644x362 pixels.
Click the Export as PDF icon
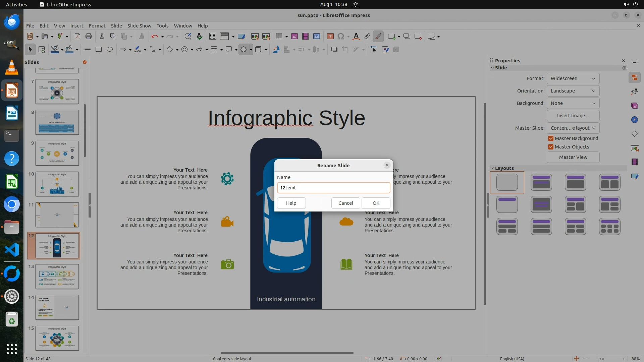[77, 37]
